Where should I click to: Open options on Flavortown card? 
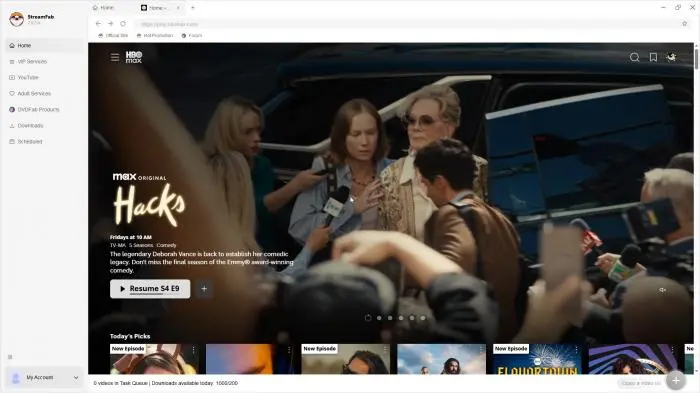point(576,349)
